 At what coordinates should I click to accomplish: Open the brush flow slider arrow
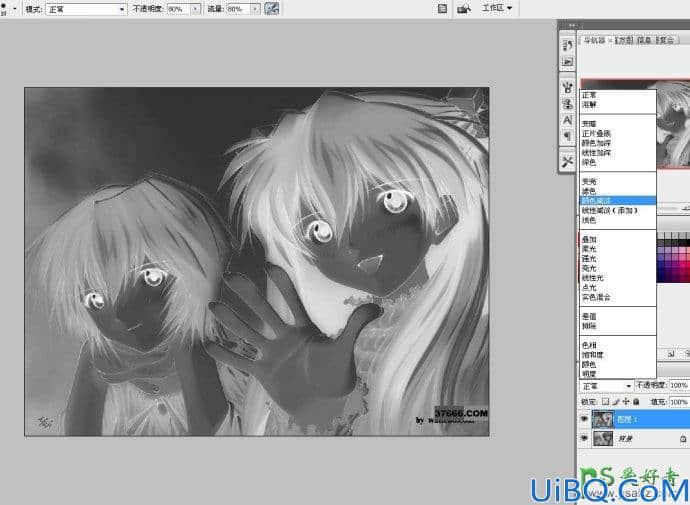pos(255,9)
